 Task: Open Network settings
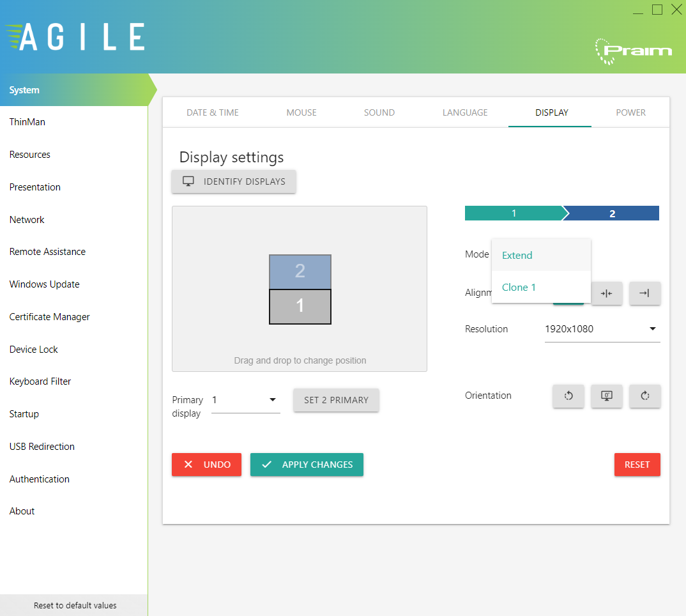point(74,219)
